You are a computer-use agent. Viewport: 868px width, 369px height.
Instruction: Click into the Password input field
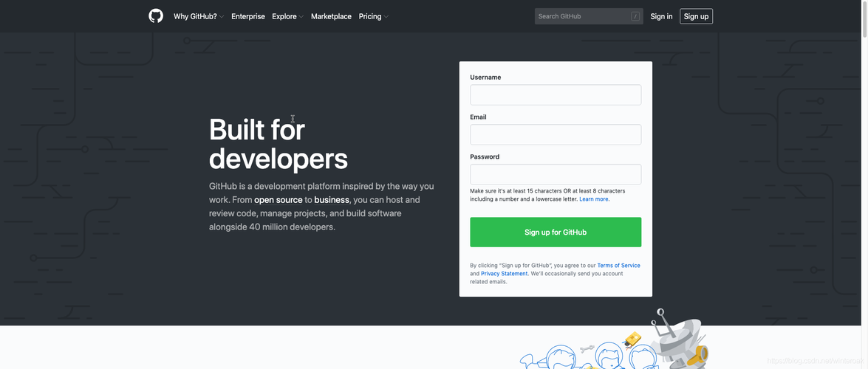(x=556, y=174)
